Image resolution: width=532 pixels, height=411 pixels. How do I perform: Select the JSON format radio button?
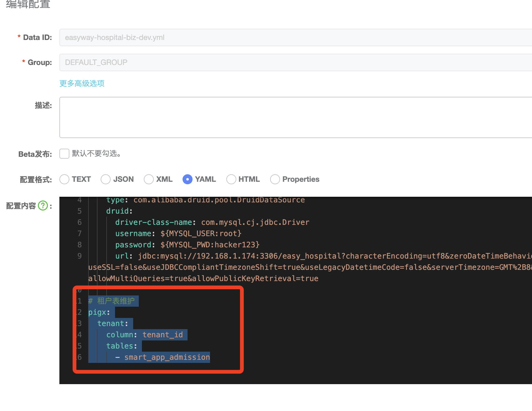tap(106, 179)
